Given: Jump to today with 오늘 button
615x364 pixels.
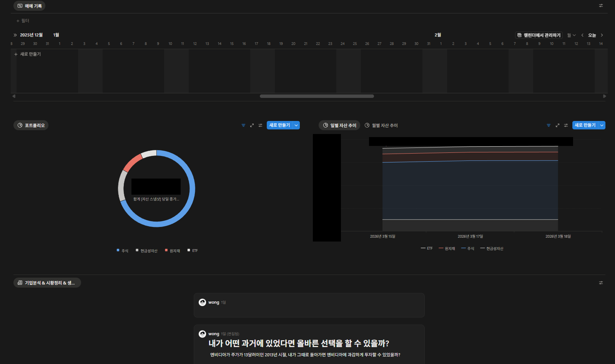Looking at the screenshot, I should 592,35.
